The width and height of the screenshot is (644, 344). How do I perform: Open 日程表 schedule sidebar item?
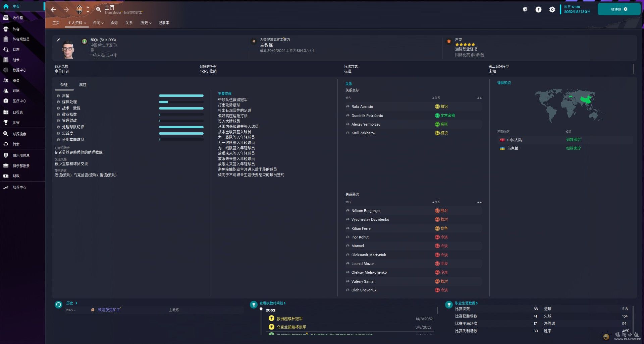point(22,112)
